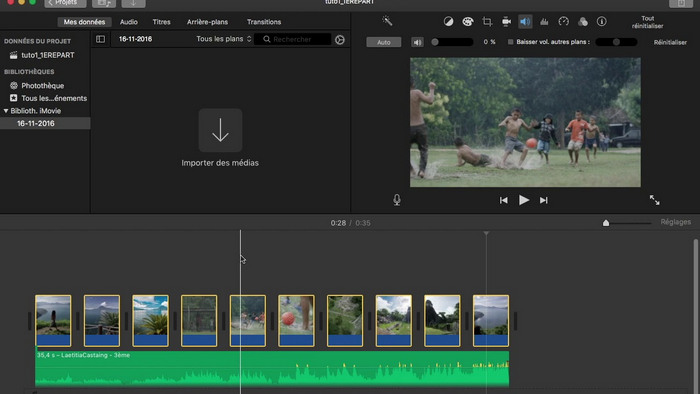Select the ninth clip with rocky hill
The height and width of the screenshot is (394, 700).
[x=442, y=320]
